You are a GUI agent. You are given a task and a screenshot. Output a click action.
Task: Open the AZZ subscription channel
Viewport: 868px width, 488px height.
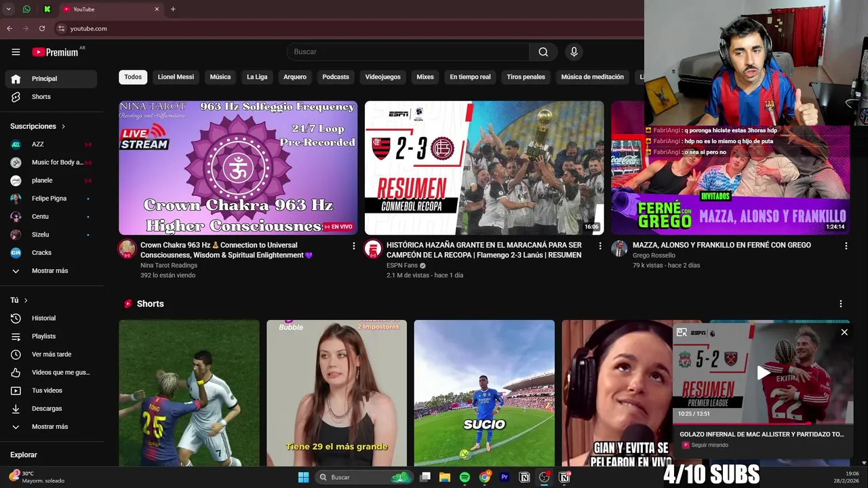[51, 144]
